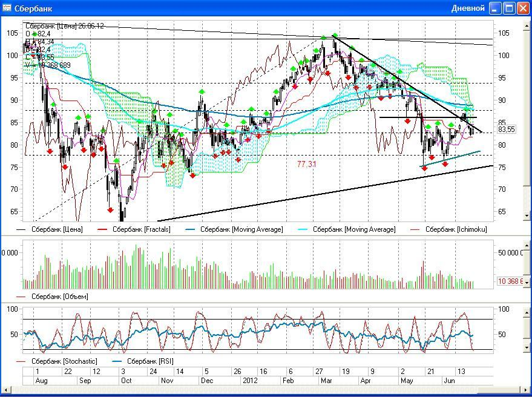Screen dimensions: 532x397
Task: Minimize the Сбербанк chart window
Action: [x=496, y=8]
